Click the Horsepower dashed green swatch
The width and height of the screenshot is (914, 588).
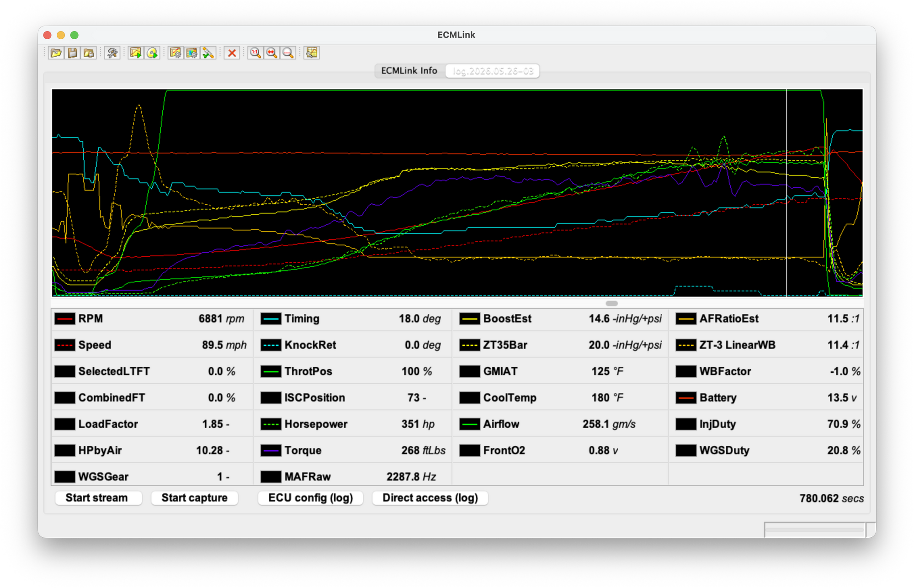click(271, 424)
